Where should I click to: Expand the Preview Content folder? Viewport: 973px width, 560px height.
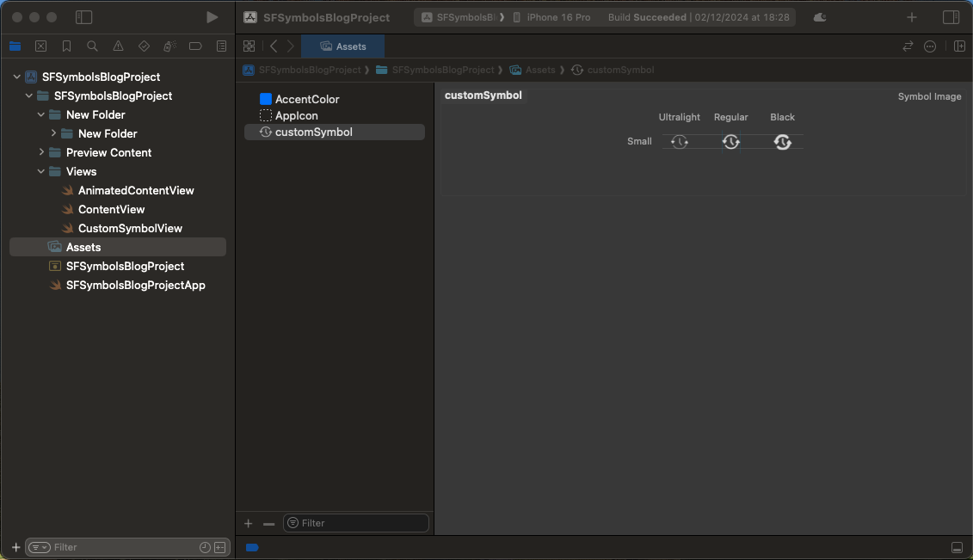[41, 152]
